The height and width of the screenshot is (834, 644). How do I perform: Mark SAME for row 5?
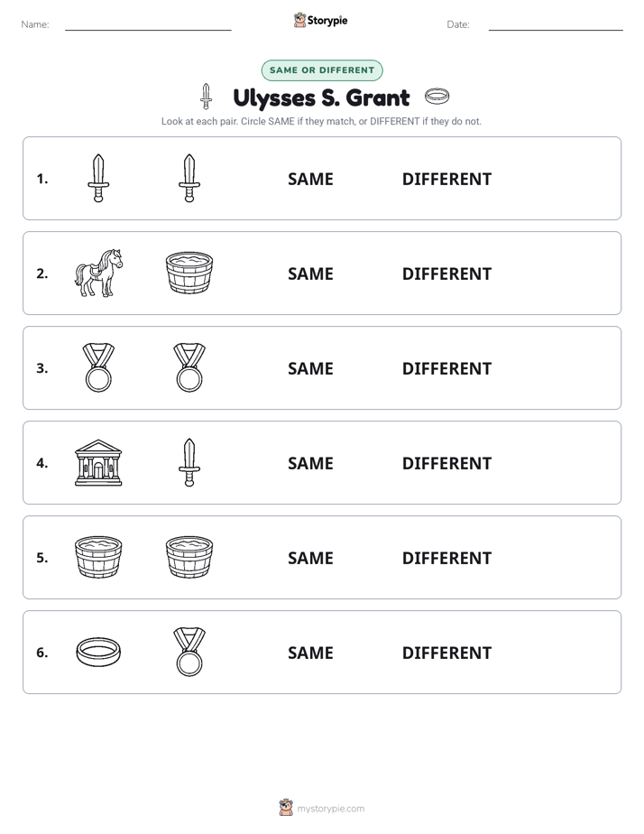click(310, 558)
